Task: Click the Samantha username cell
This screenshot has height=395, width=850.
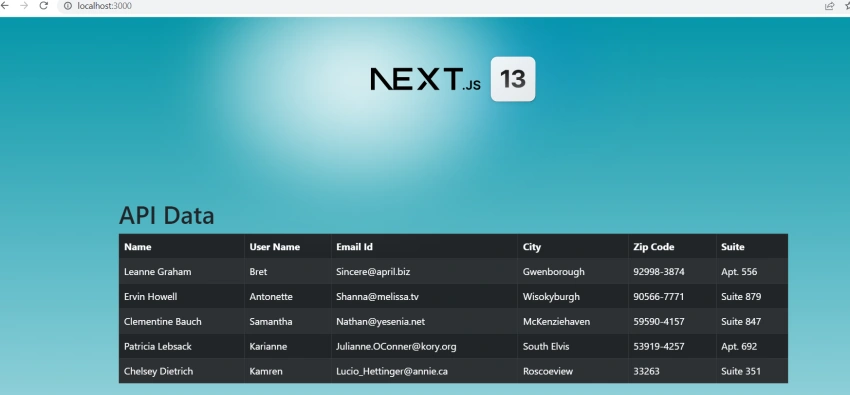Action: [288, 321]
